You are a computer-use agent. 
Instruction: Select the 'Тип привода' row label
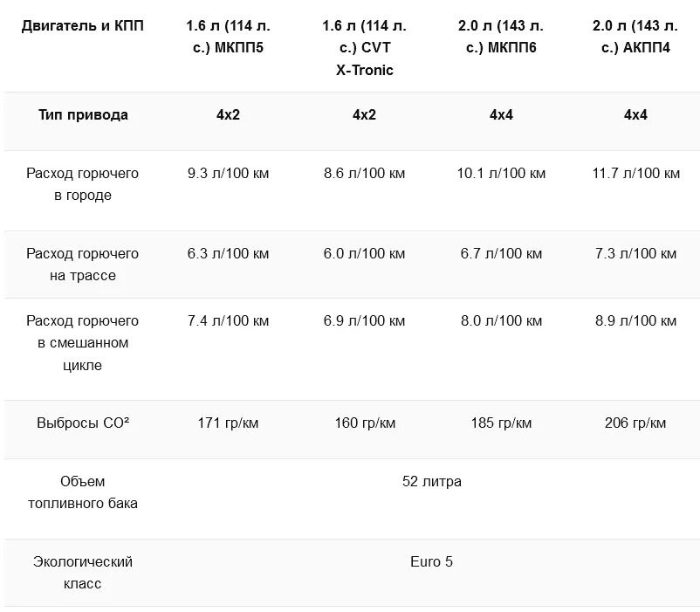tap(82, 115)
